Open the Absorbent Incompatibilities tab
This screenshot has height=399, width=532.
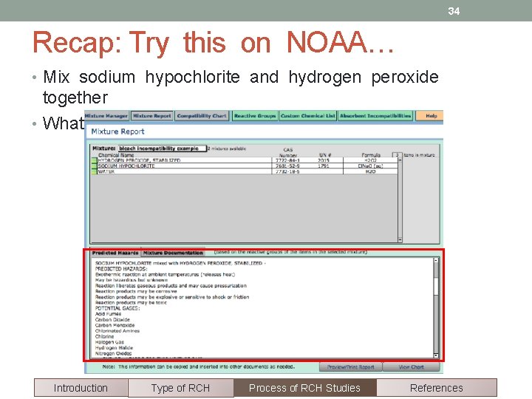(375, 116)
